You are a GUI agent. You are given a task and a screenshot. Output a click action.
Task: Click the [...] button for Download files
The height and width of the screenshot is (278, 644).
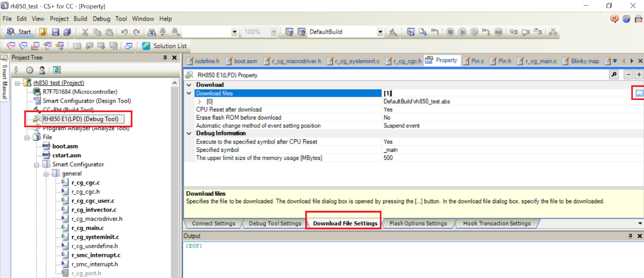point(639,93)
